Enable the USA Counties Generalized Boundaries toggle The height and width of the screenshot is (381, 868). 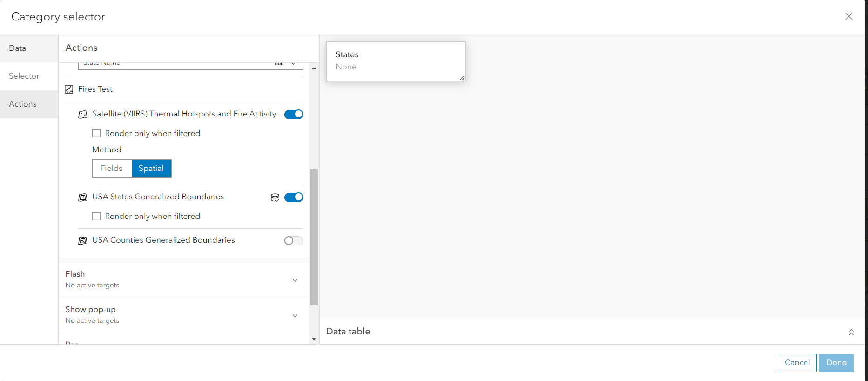[294, 241]
